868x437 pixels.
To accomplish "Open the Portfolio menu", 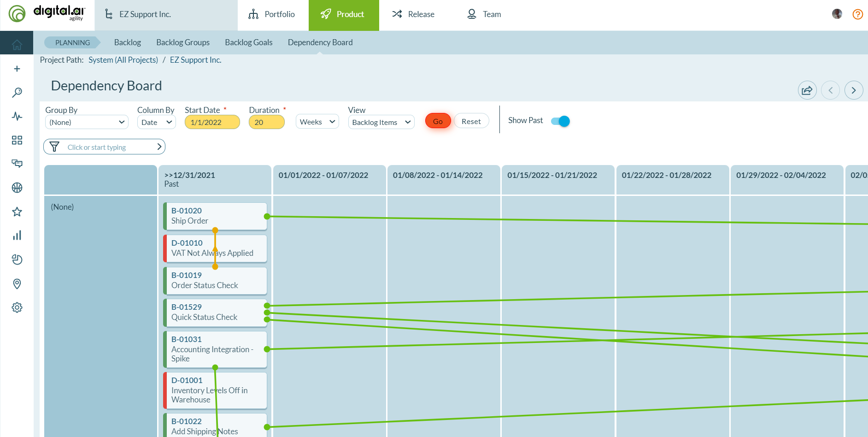I will tap(272, 14).
